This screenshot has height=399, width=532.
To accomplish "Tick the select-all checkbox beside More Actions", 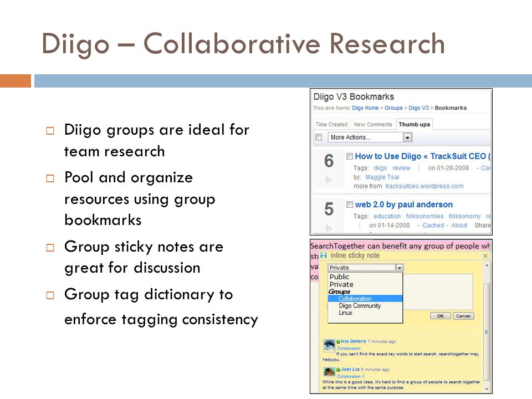I will click(x=319, y=137).
